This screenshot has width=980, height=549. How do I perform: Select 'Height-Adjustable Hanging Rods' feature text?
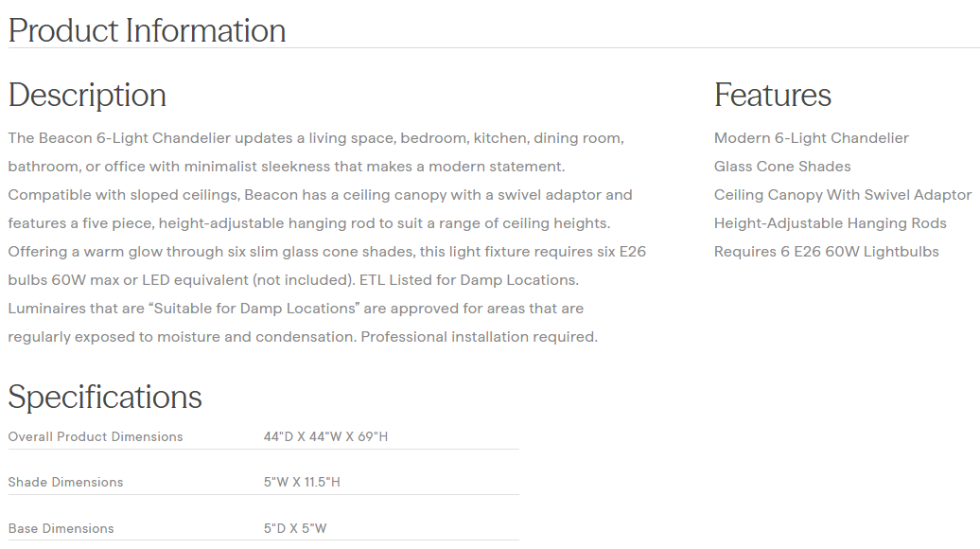coord(830,223)
